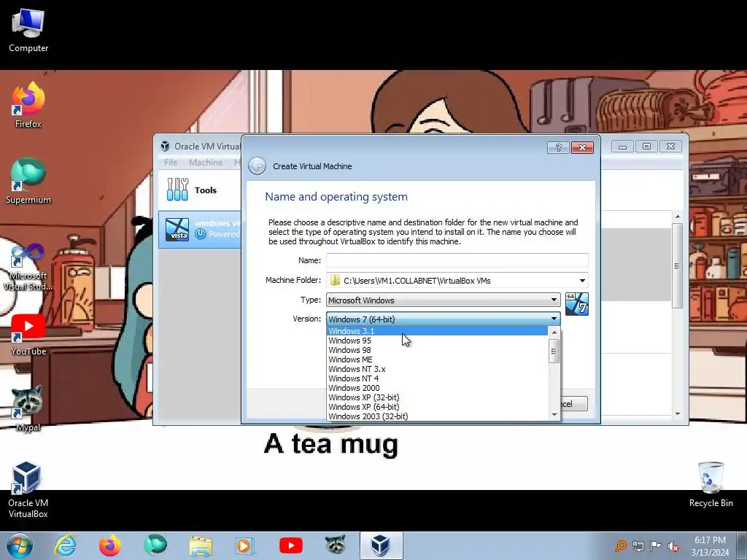
Task: Open the network tray icon
Action: (638, 545)
